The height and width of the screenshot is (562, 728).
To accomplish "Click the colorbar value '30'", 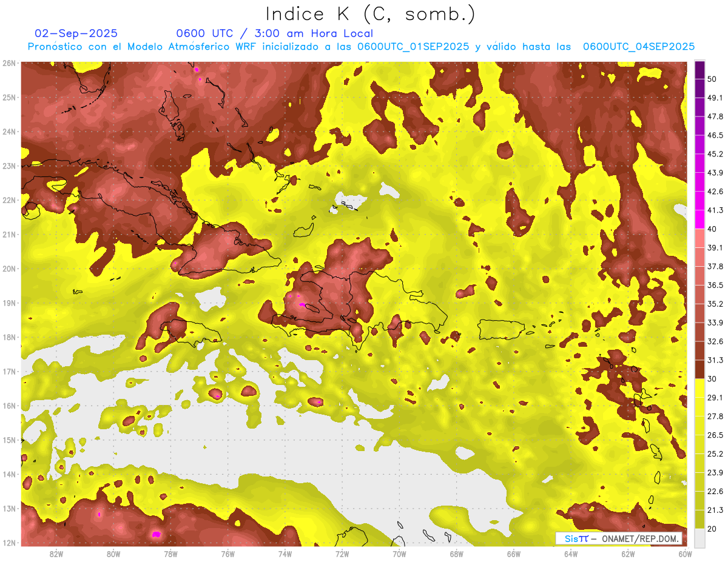I will 712,378.
